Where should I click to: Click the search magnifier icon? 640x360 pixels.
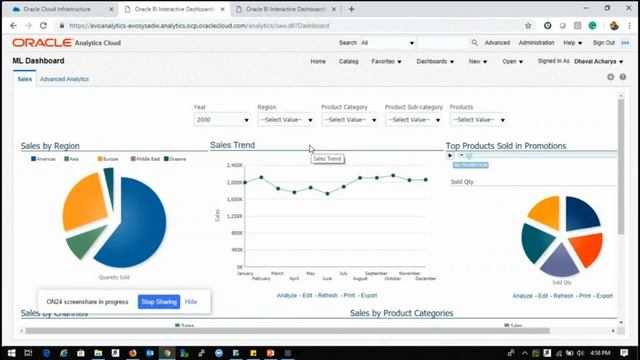[x=474, y=42]
